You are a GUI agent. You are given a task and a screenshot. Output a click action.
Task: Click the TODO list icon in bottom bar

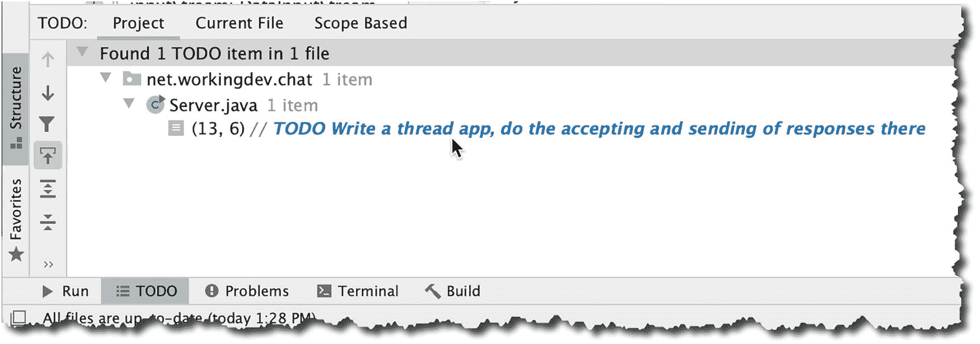123,292
